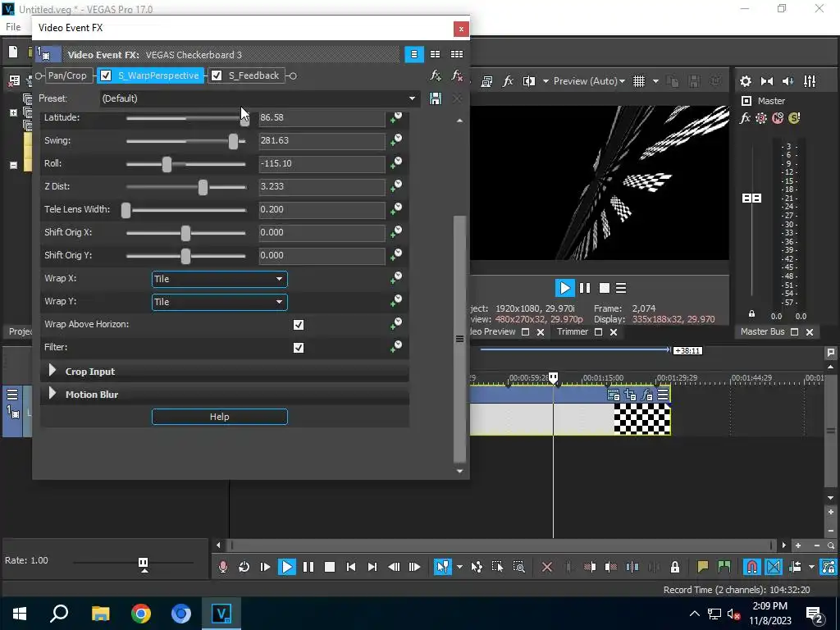Insert region with green flag icon
This screenshot has height=630, width=840.
point(724,567)
